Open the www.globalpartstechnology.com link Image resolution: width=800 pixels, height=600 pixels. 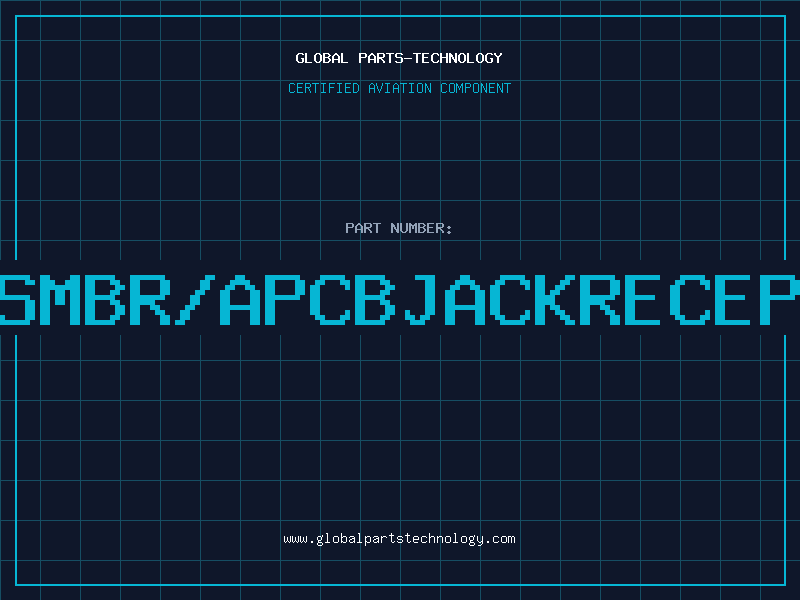pyautogui.click(x=399, y=539)
